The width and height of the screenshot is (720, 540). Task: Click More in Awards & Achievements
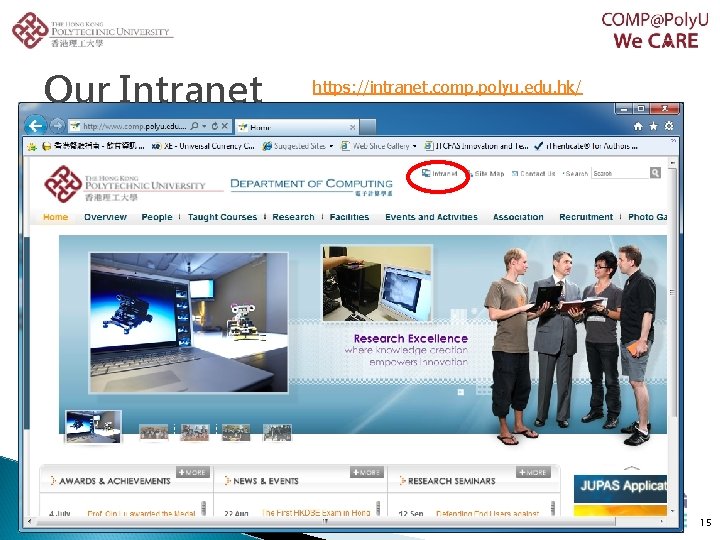tap(193, 472)
